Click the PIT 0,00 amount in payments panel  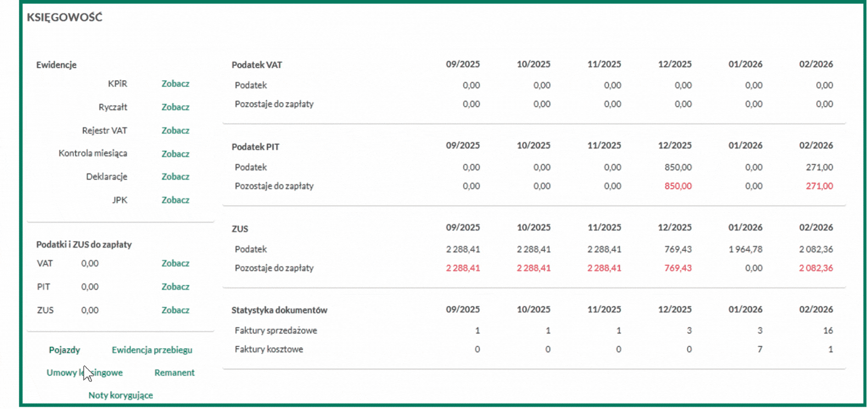click(90, 287)
